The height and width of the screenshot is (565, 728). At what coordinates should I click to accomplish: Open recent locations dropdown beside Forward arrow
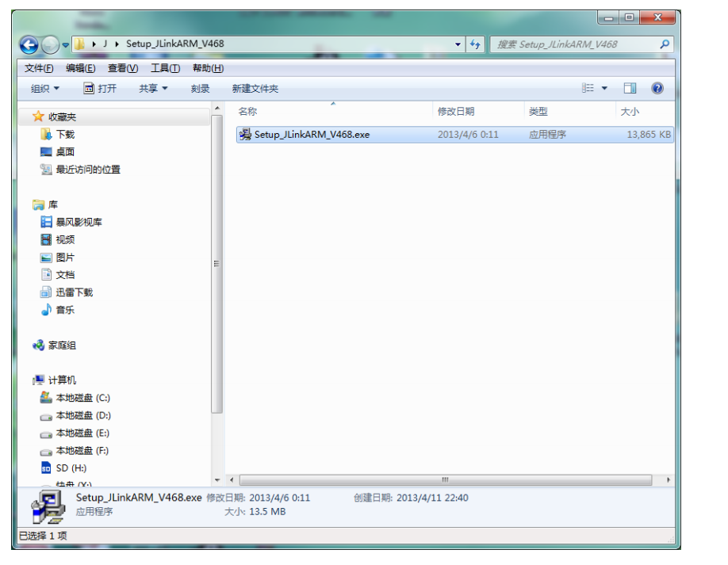pos(66,45)
